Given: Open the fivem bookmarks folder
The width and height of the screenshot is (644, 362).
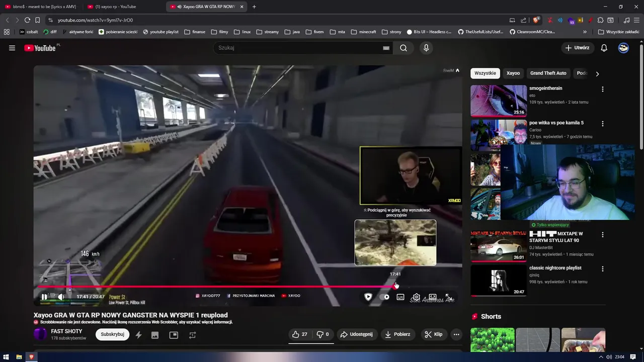Looking at the screenshot, I should tap(314, 32).
